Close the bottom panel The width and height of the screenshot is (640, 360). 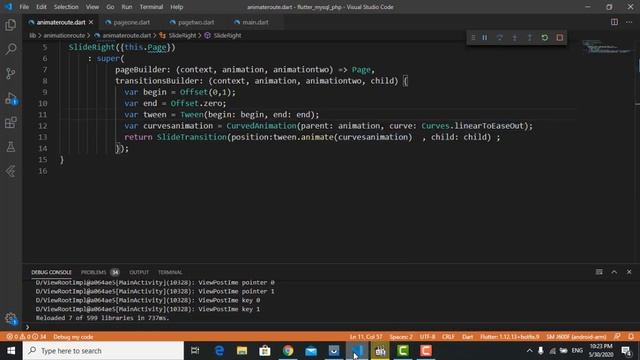(x=629, y=272)
